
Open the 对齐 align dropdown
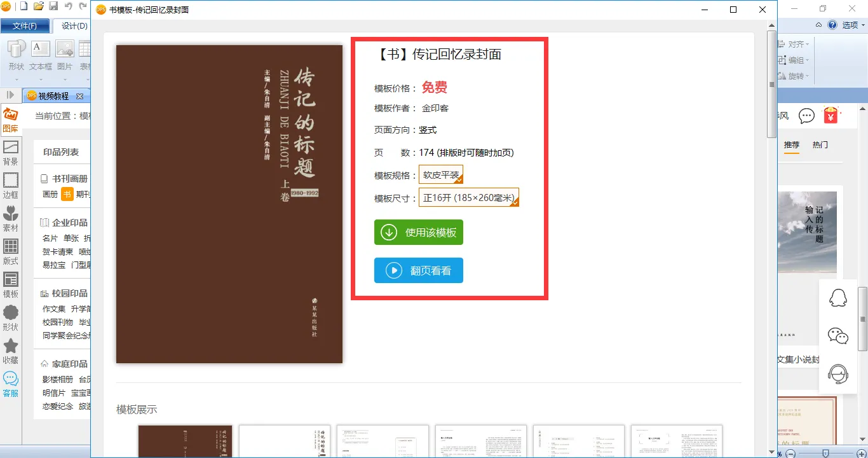794,45
